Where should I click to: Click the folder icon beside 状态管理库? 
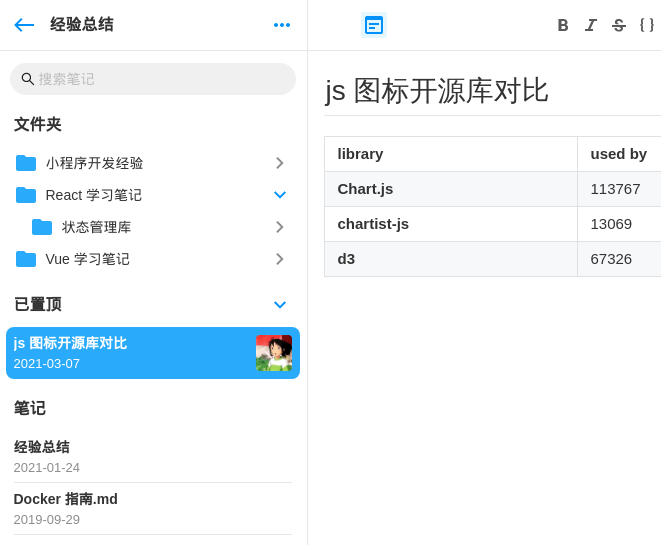[42, 227]
